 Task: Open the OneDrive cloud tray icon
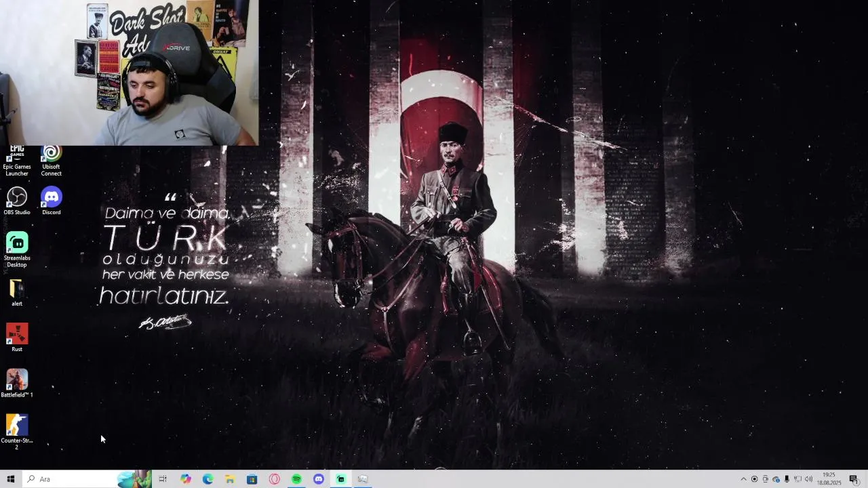click(x=776, y=479)
